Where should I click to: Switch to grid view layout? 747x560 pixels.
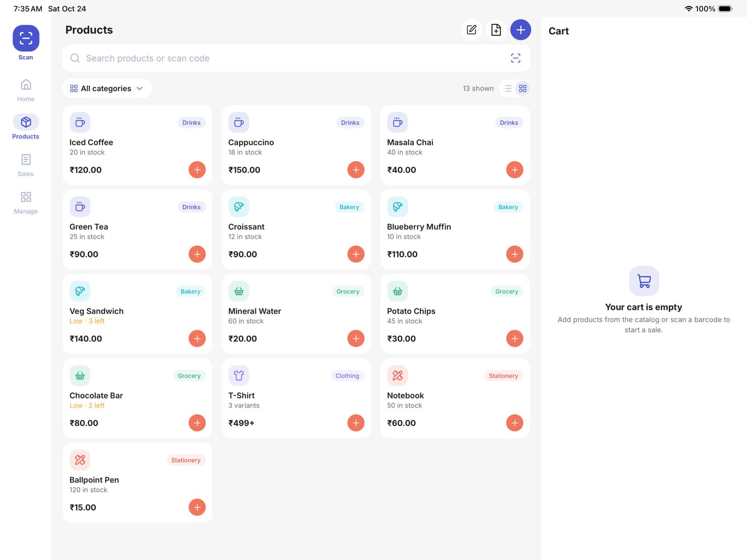[523, 88]
